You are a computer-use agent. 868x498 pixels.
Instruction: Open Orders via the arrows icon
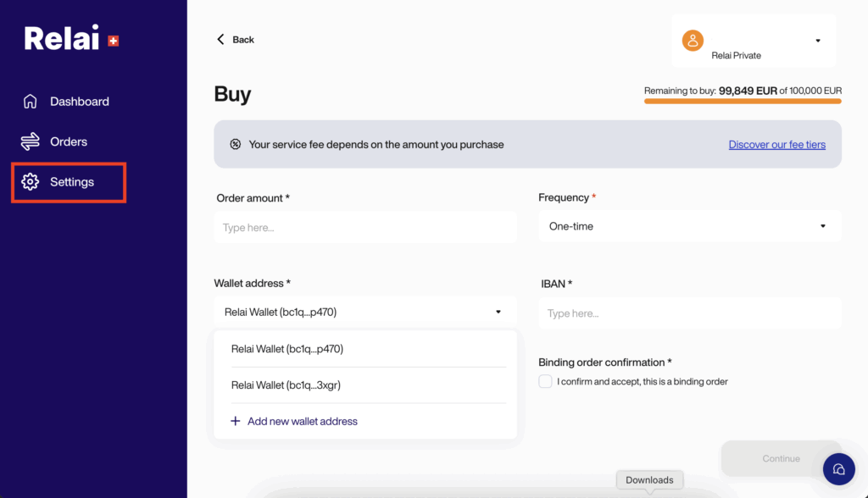(x=30, y=141)
